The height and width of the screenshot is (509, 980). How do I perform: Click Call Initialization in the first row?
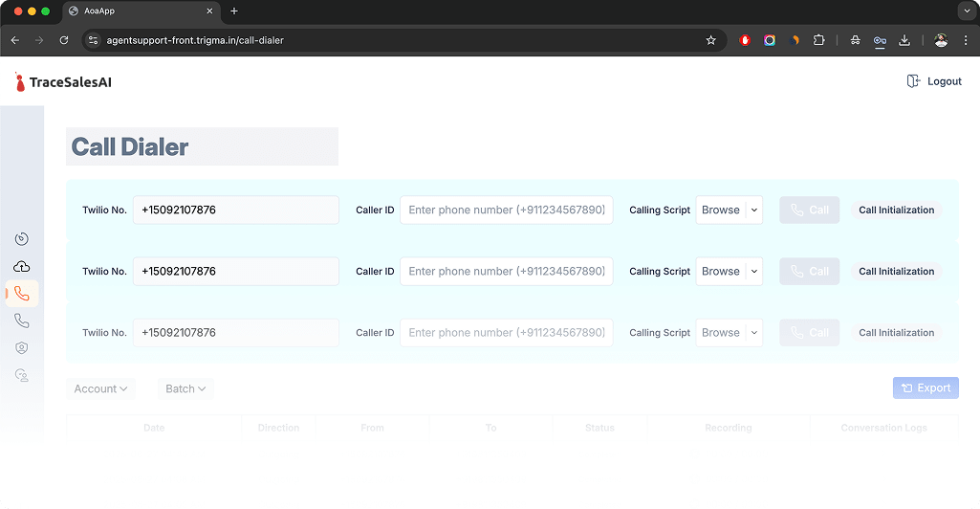coord(896,210)
